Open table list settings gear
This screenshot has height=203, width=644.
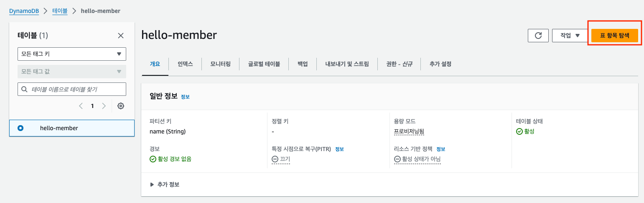121,106
